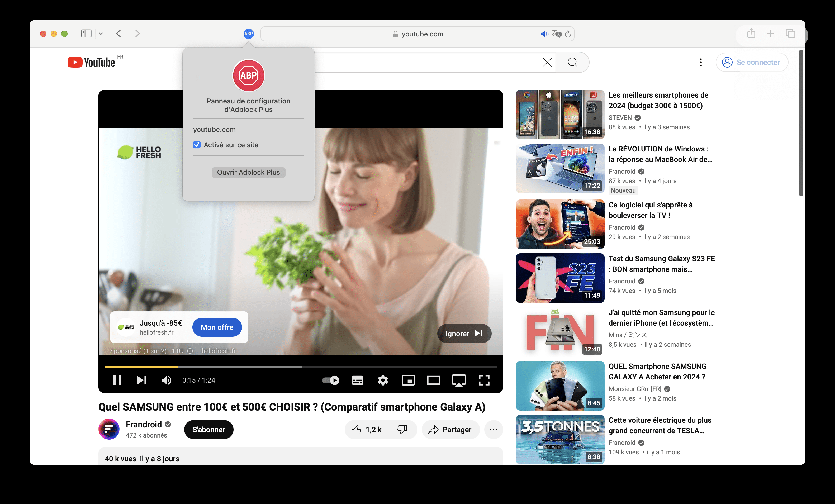The width and height of the screenshot is (835, 504).
Task: Go back with Safari back arrow
Action: [118, 34]
